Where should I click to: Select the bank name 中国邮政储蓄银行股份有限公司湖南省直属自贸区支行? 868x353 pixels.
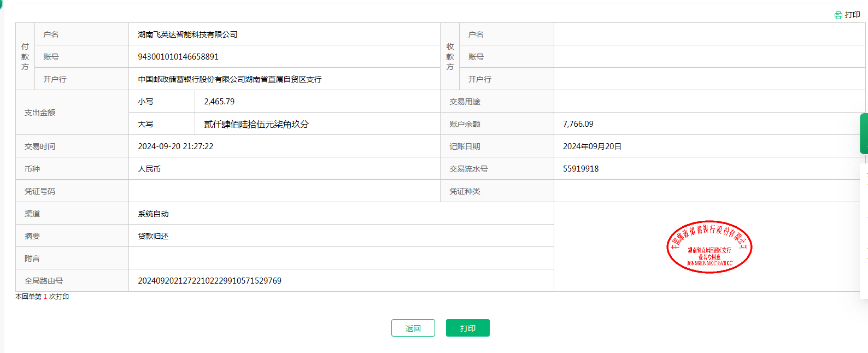click(230, 79)
